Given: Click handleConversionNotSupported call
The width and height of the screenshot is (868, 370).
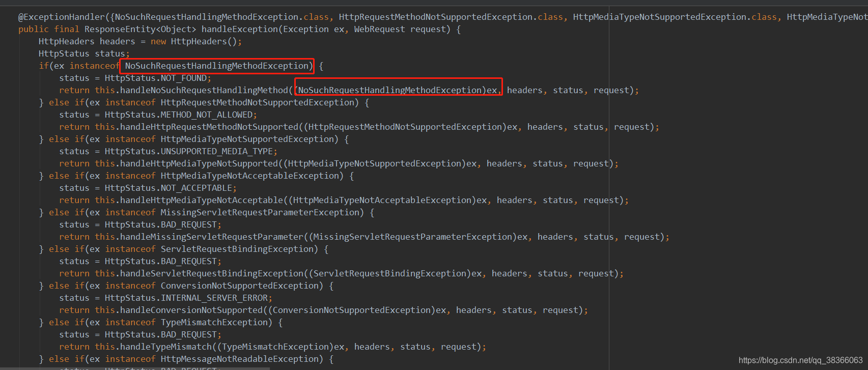Looking at the screenshot, I should click(191, 310).
